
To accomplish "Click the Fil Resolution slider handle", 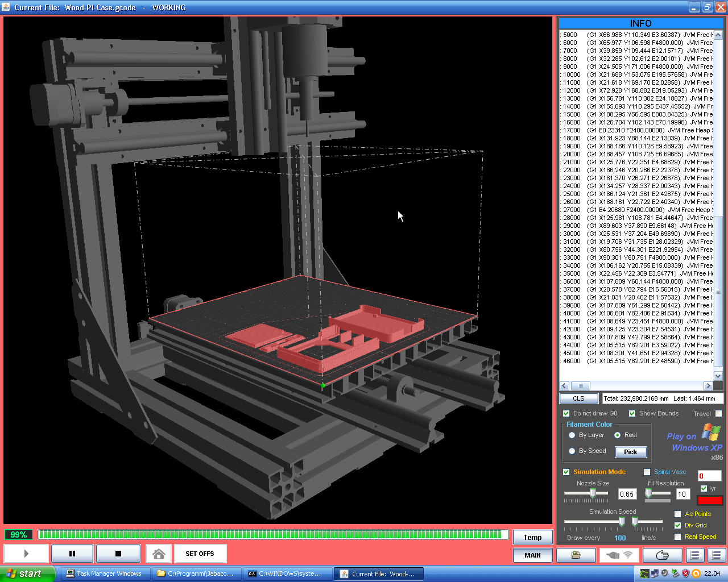I will pos(648,493).
